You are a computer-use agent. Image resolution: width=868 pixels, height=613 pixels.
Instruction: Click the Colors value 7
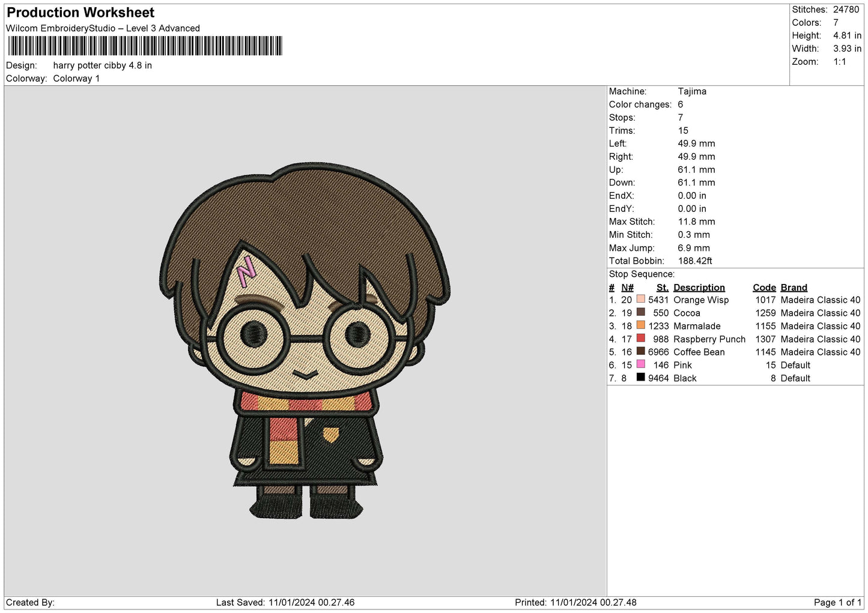point(836,23)
